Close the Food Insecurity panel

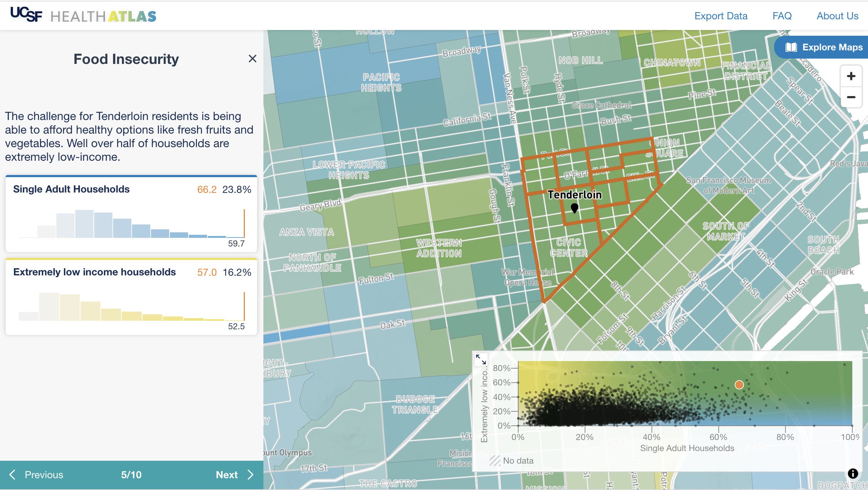click(252, 59)
